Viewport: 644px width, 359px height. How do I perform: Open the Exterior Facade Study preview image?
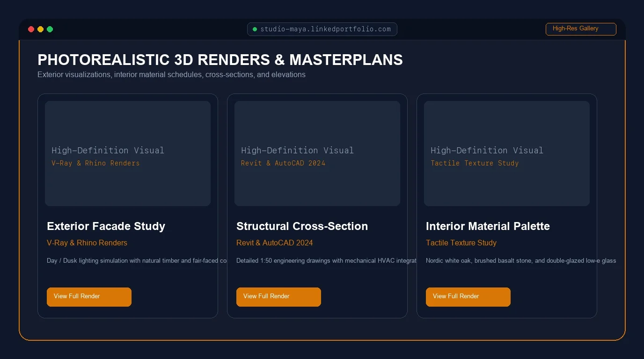[x=128, y=153]
